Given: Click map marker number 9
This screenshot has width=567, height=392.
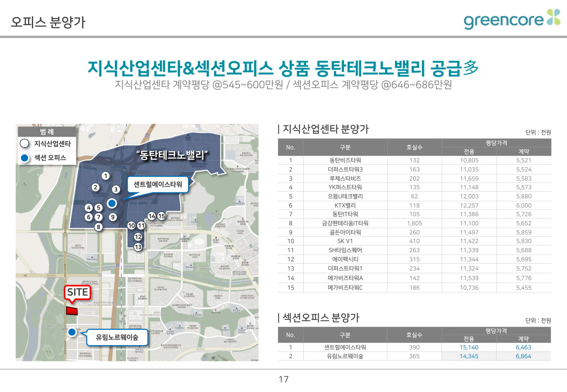Looking at the screenshot, I should click(x=113, y=217).
